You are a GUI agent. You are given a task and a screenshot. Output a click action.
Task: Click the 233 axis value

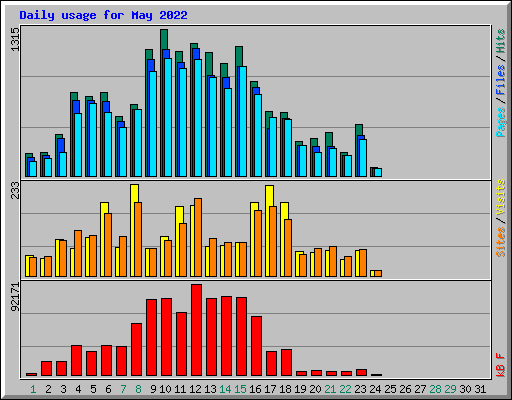pyautogui.click(x=15, y=190)
